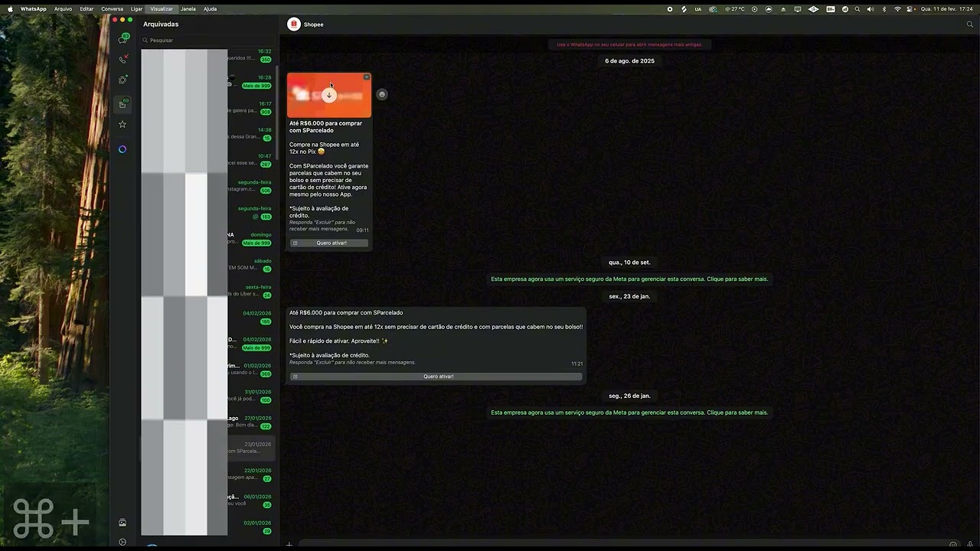Open the Apple menu

pos(10,9)
